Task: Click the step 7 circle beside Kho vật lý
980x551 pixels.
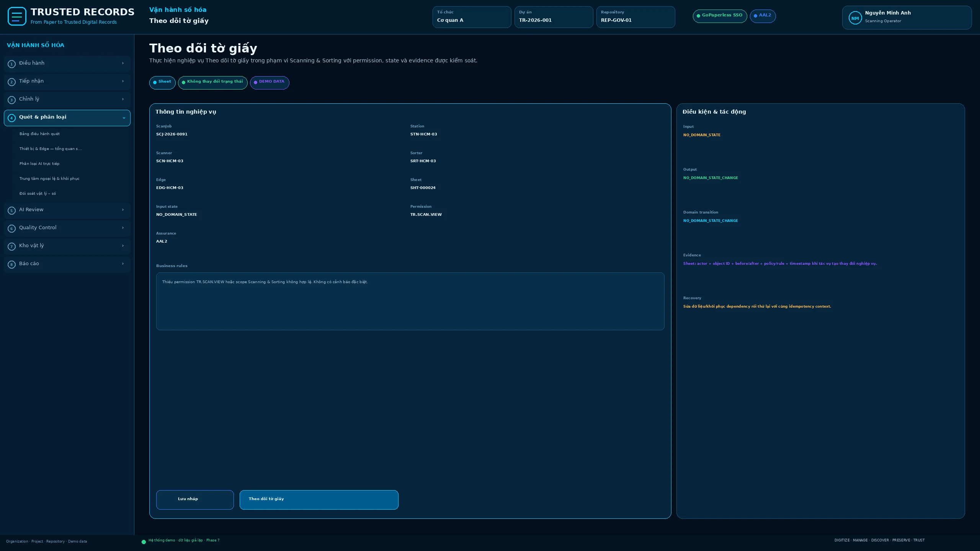Action: tap(11, 246)
